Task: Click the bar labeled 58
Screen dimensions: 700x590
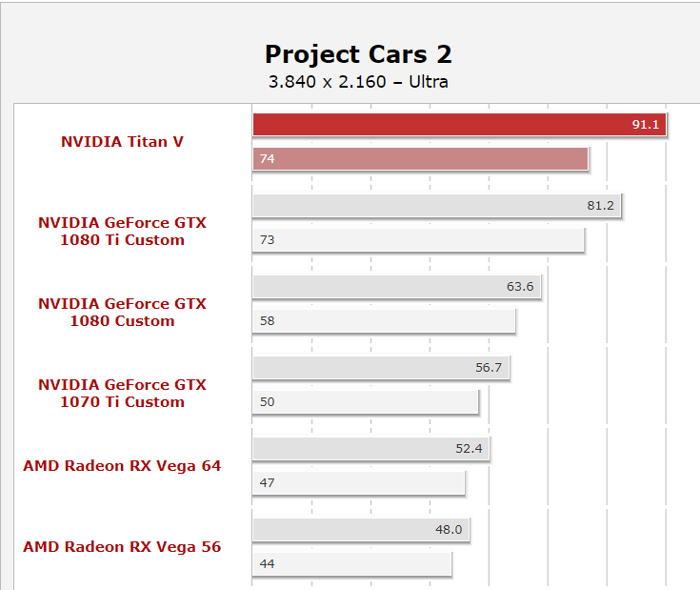Action: [384, 321]
